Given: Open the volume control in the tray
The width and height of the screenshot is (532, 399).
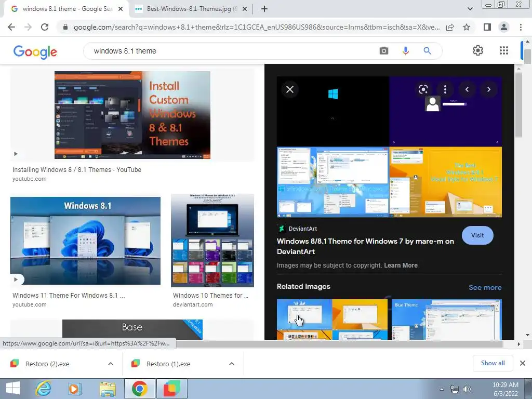Looking at the screenshot, I should click(x=467, y=389).
